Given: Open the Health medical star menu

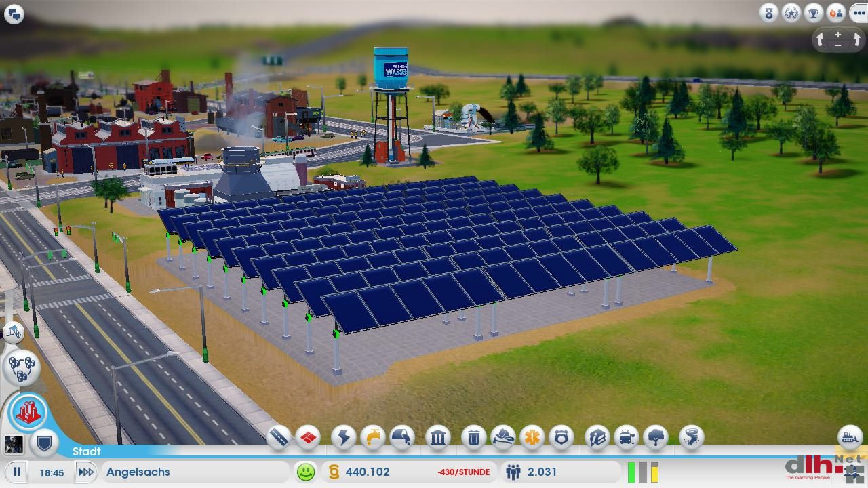Looking at the screenshot, I should [532, 438].
